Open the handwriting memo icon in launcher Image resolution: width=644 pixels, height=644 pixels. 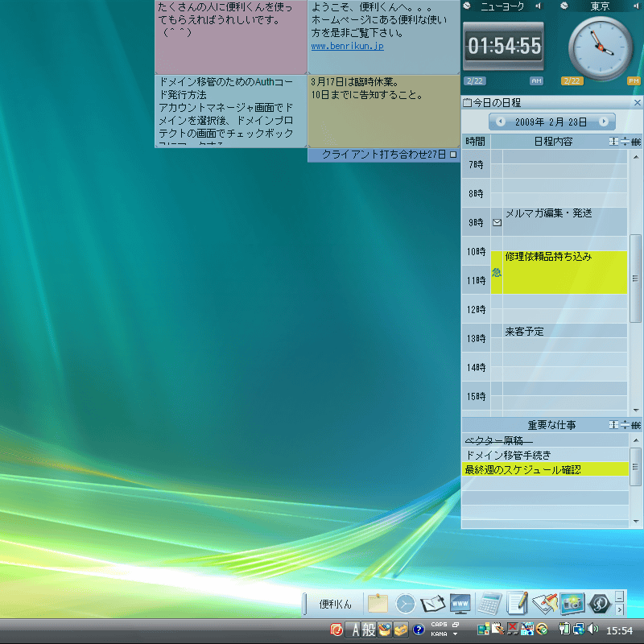545,603
